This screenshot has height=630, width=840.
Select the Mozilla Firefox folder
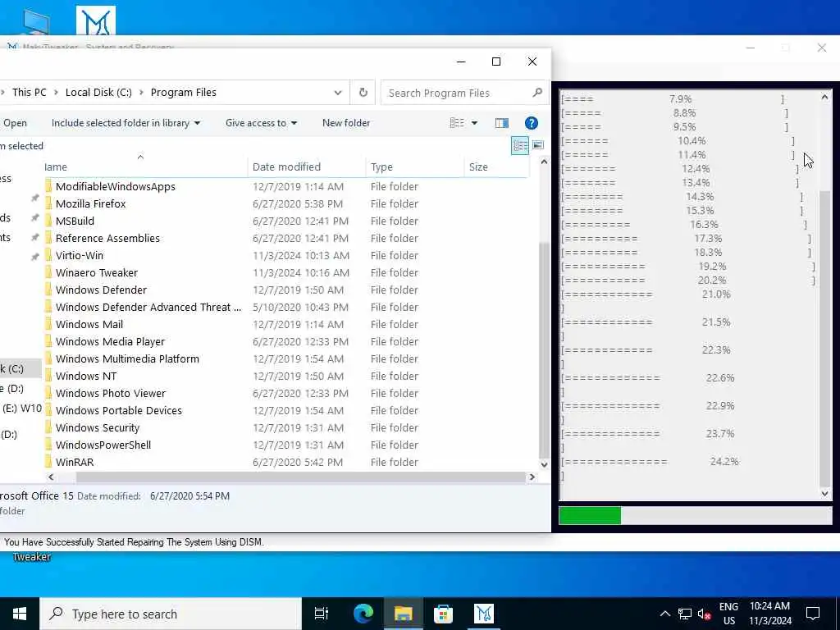90,203
